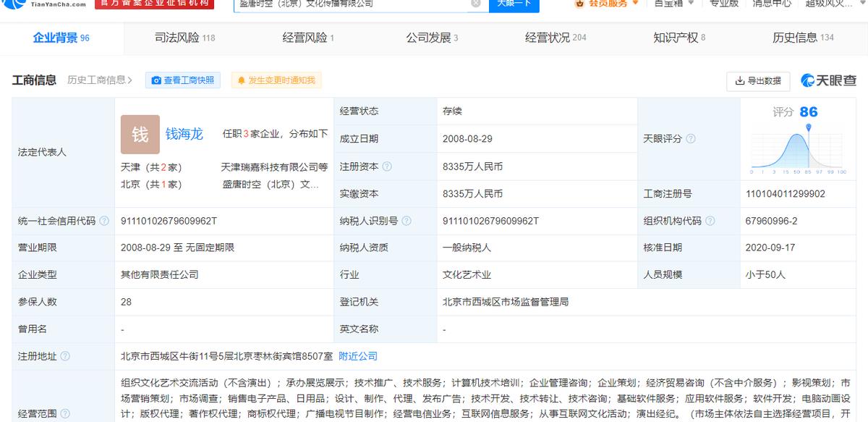Click the 经营范围 business scope text
Viewport: 868px width, 422px height.
pyautogui.click(x=486, y=399)
